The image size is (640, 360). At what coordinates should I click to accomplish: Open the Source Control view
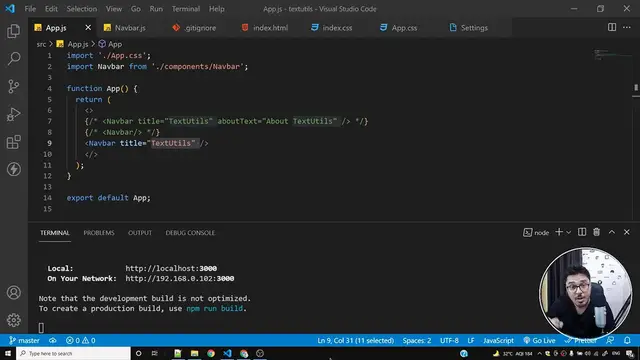coord(13,87)
